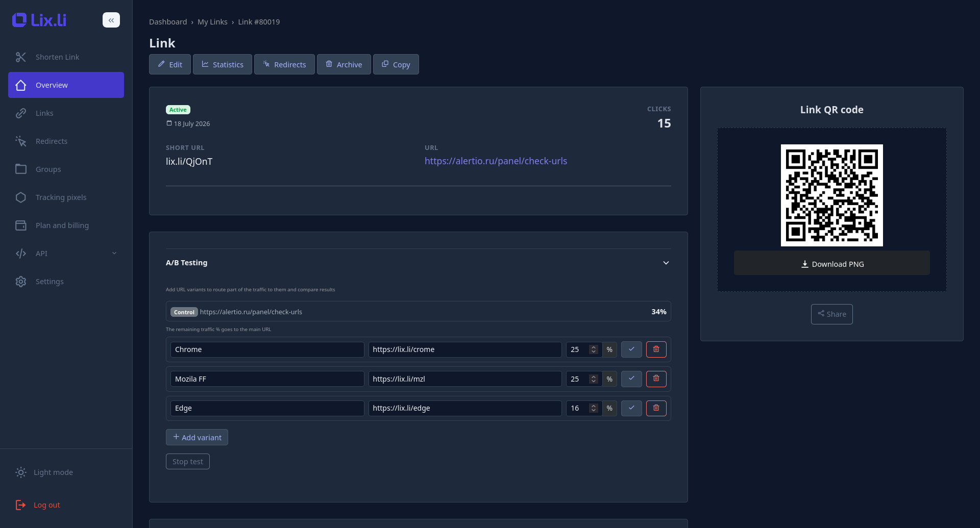The width and height of the screenshot is (980, 528).
Task: Edit the Chrome variant name field
Action: tap(267, 349)
